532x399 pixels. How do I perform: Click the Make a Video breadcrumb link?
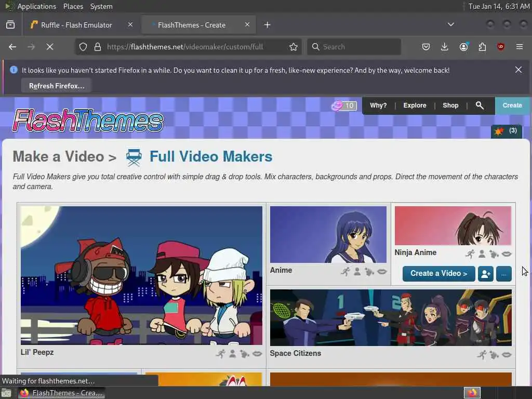(58, 157)
